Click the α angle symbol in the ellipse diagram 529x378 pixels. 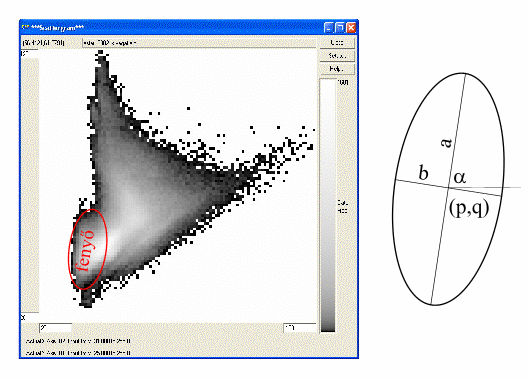point(460,178)
